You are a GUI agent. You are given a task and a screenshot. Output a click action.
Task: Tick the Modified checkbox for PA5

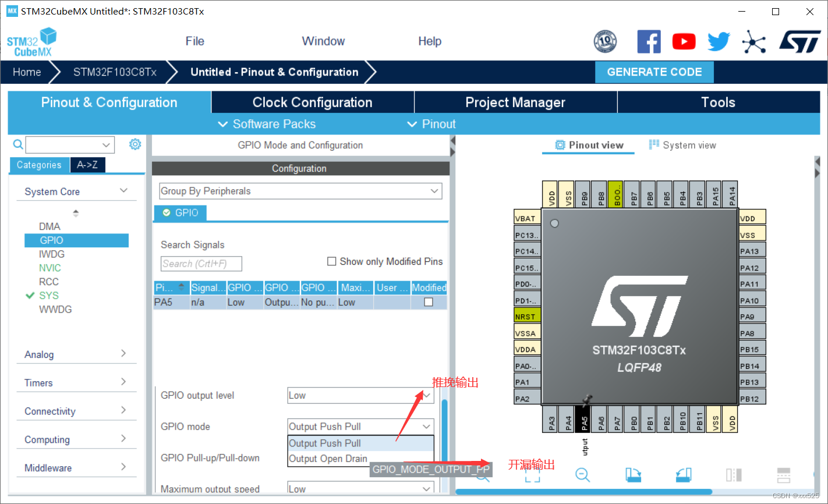click(x=429, y=302)
